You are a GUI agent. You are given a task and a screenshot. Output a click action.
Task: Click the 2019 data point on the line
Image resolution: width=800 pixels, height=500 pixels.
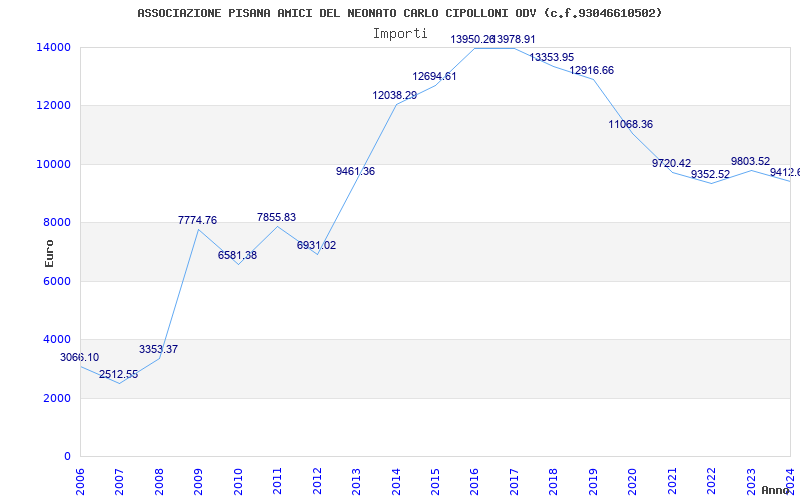coord(593,79)
